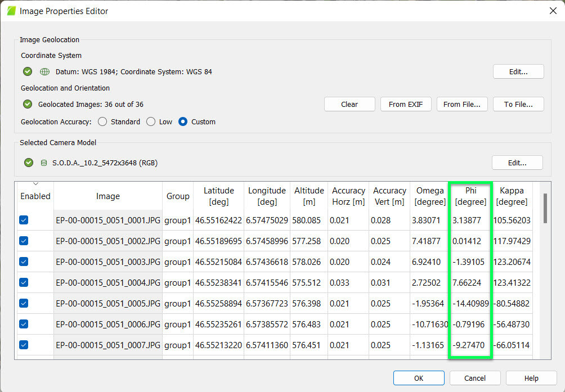Import geolocation using From EXIF

click(406, 104)
